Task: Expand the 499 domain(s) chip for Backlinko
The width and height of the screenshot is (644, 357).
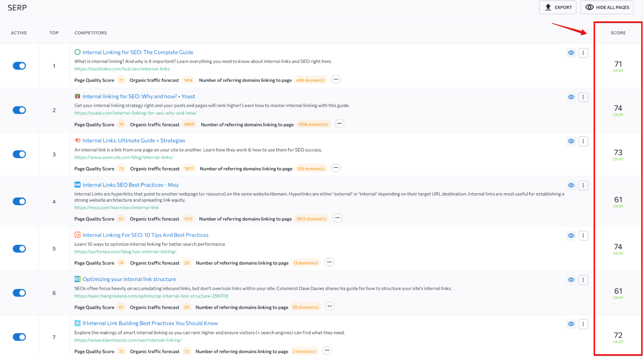Action: 310,80
